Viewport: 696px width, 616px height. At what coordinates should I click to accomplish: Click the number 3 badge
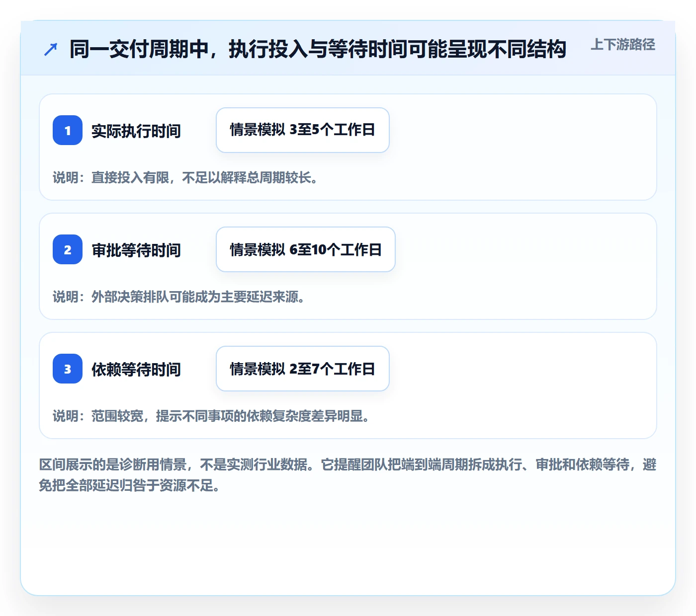[x=68, y=369]
